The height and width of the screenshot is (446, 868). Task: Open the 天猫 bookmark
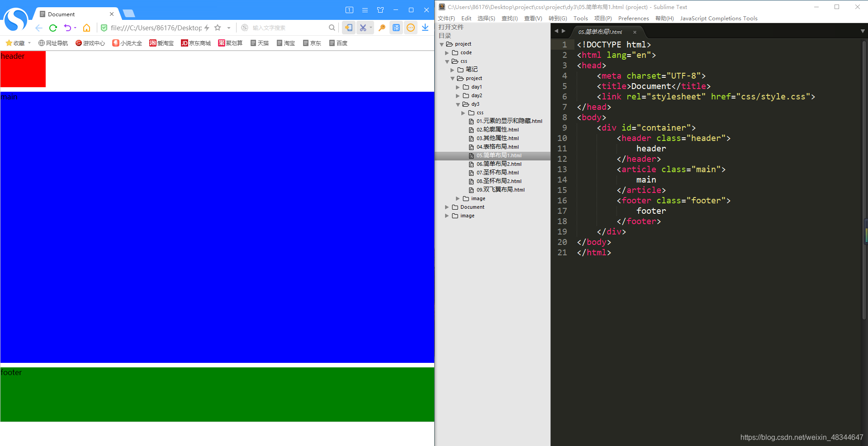260,43
